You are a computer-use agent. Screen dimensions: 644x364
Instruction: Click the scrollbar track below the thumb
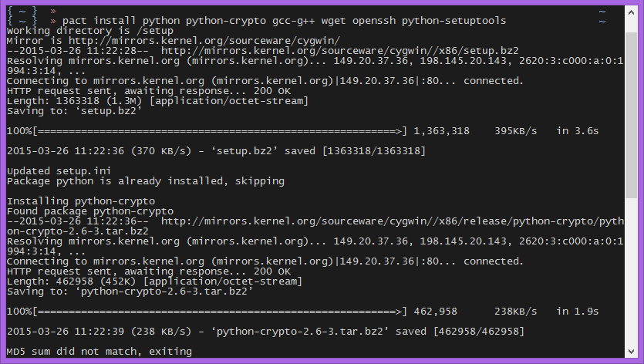pos(632,278)
